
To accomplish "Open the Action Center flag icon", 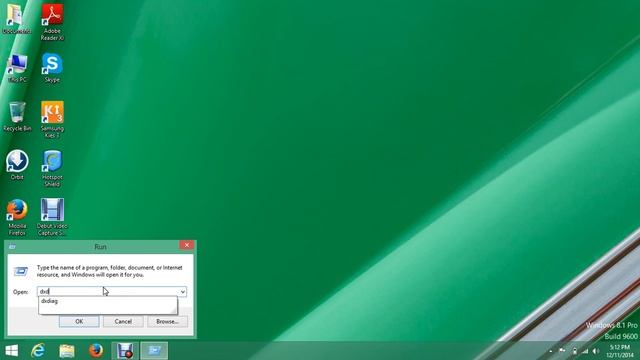I will tap(562, 351).
